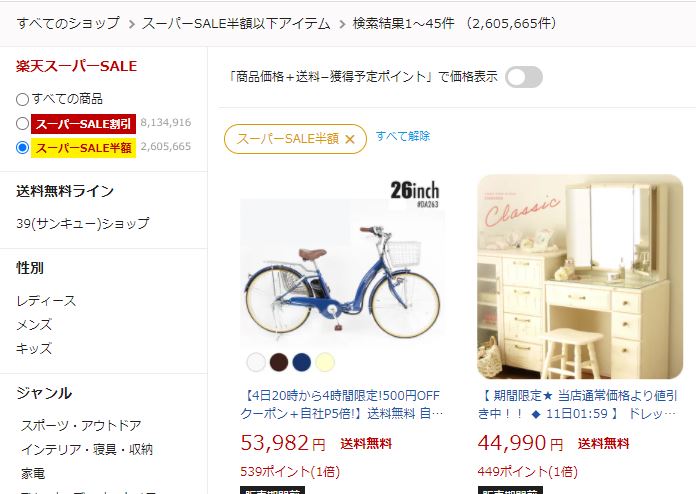Filter by 39(サンキュー)ショップ
This screenshot has height=494, width=696.
[83, 223]
